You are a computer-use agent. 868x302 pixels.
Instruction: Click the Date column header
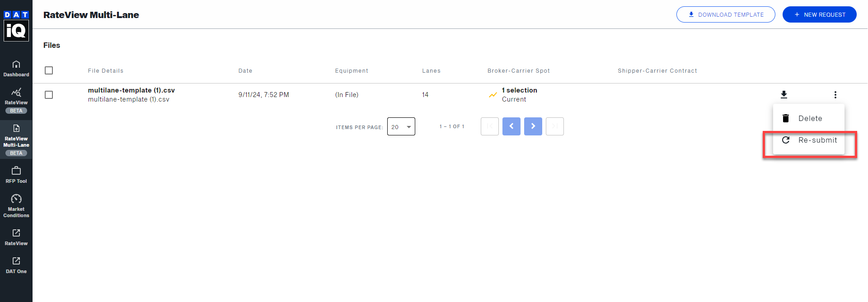tap(245, 71)
